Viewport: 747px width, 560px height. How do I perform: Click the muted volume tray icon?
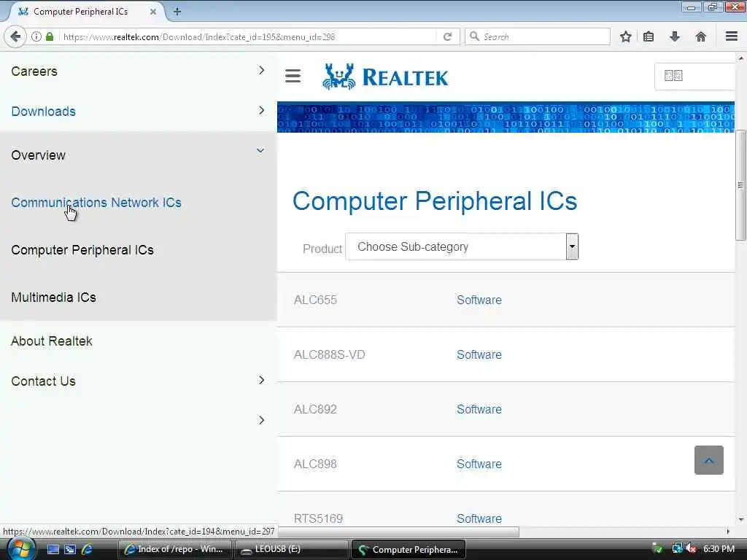click(692, 549)
